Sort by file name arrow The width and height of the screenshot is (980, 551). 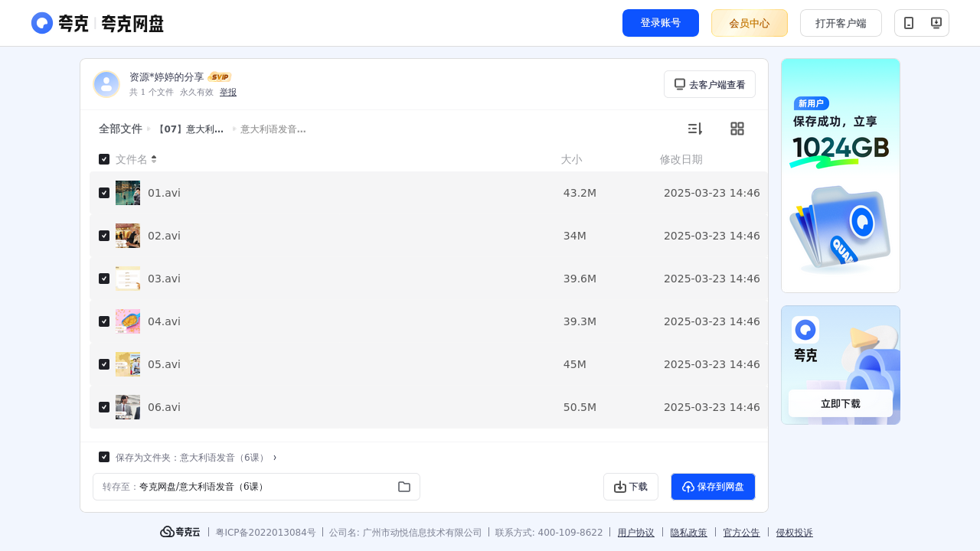pos(154,159)
